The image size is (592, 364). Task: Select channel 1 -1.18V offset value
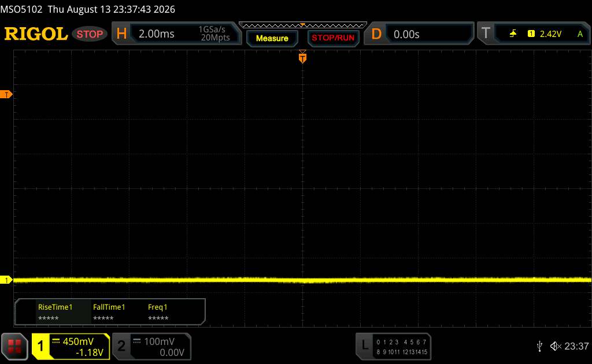click(x=90, y=352)
